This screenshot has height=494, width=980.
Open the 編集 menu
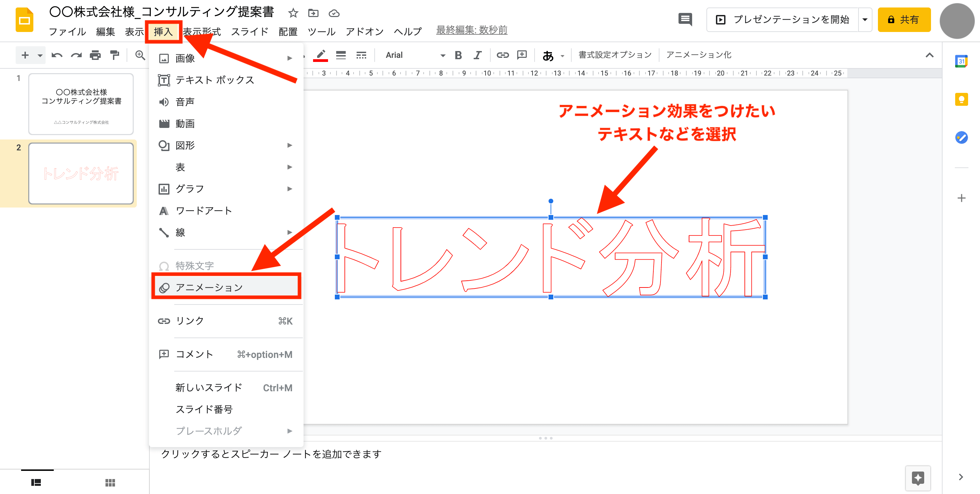pos(105,31)
